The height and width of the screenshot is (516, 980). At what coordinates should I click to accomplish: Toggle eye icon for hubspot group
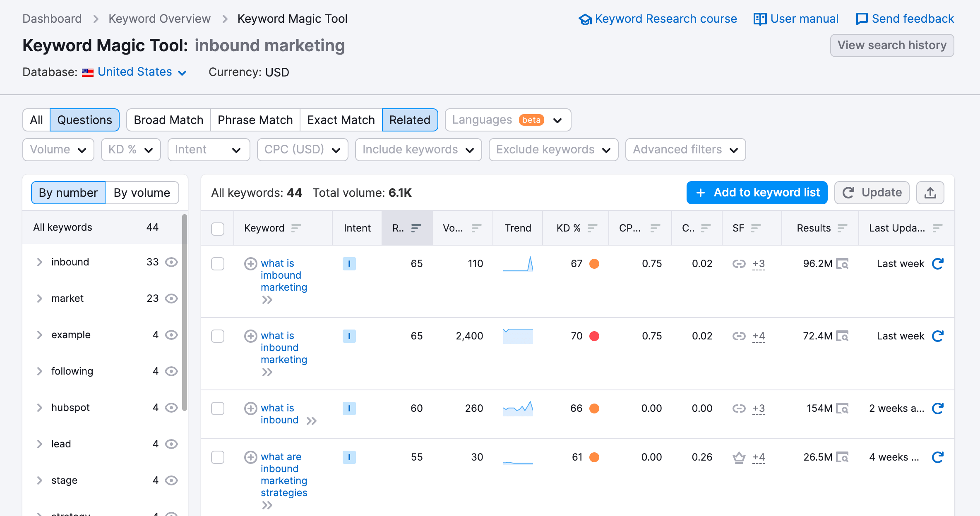[171, 408]
